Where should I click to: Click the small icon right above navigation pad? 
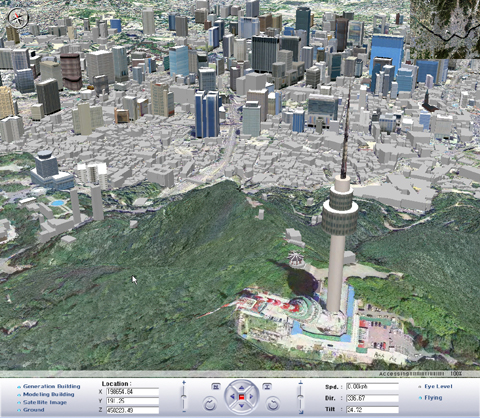point(267,387)
